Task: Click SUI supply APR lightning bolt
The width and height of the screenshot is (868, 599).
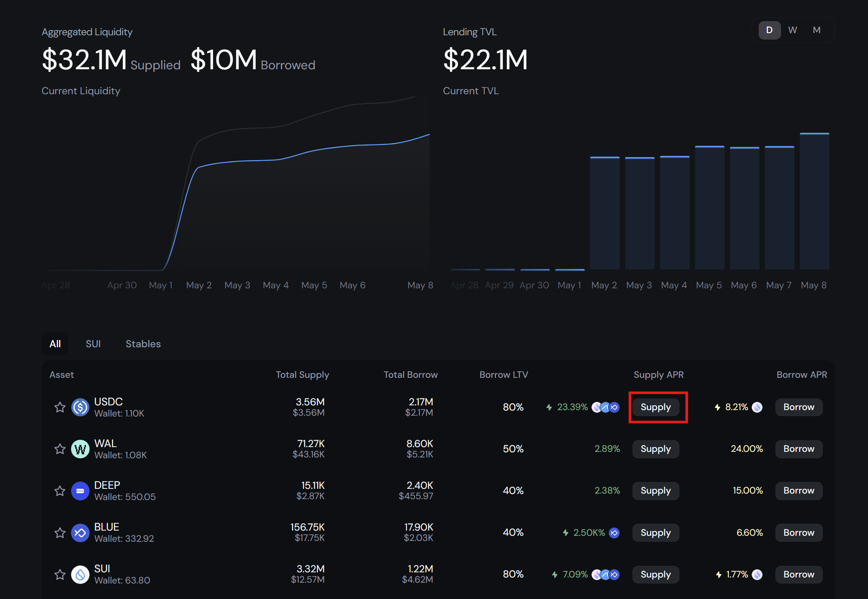Action: pos(555,574)
